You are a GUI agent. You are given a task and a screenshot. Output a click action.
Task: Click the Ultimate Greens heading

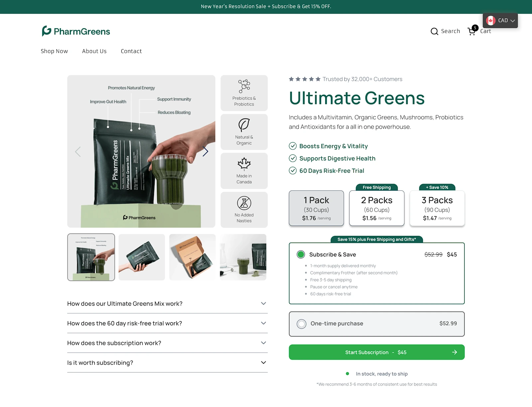[357, 98]
